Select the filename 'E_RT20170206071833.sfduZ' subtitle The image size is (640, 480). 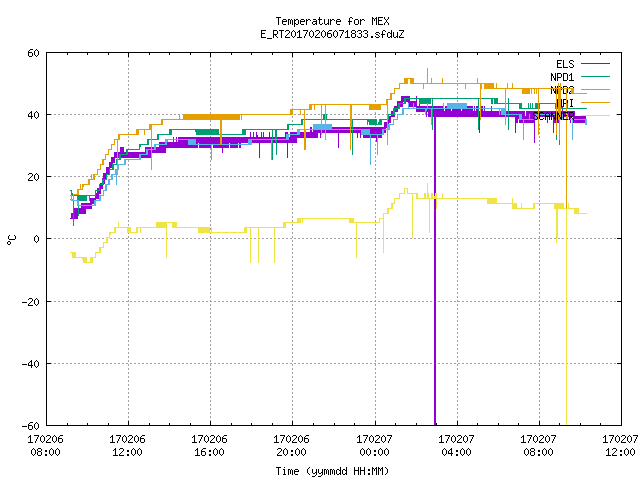click(x=332, y=34)
